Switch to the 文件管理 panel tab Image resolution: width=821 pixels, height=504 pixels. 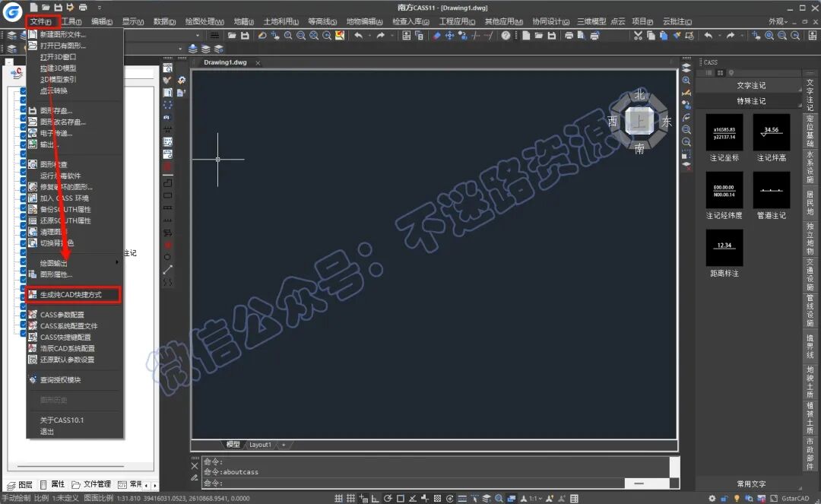[x=92, y=485]
